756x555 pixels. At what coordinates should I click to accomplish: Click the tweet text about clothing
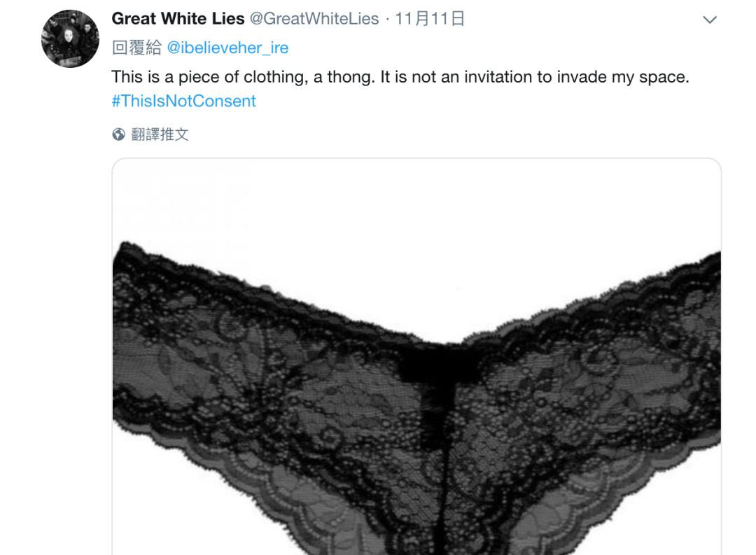tap(400, 77)
